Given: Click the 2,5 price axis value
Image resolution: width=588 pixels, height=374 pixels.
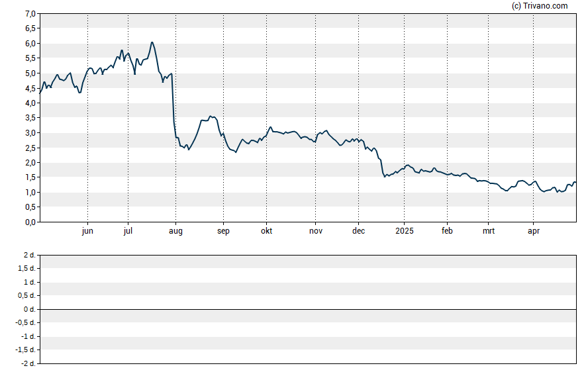Looking at the screenshot, I should [x=30, y=148].
